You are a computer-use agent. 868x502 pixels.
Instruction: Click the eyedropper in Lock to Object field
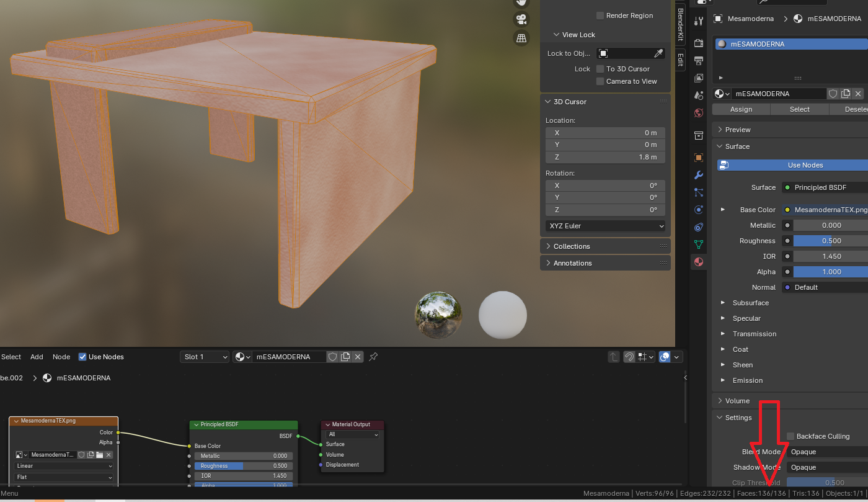coord(658,53)
